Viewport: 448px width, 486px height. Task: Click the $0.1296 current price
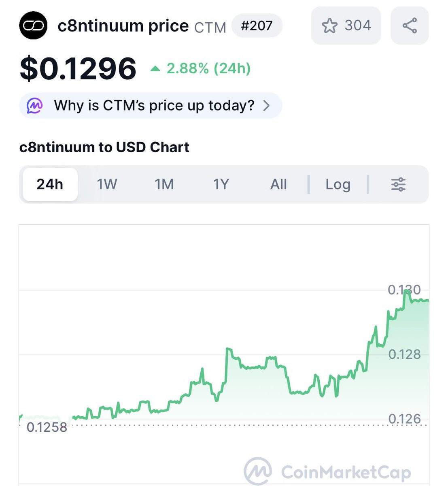[78, 68]
